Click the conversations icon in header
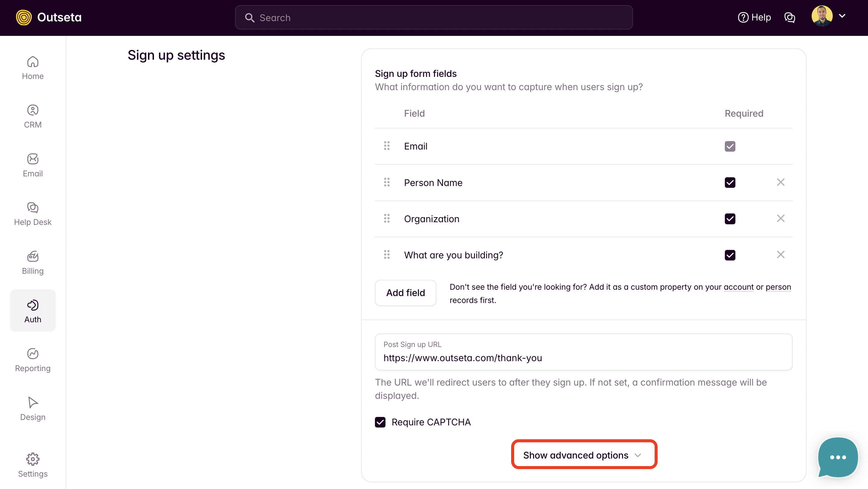The width and height of the screenshot is (868, 489). [790, 17]
